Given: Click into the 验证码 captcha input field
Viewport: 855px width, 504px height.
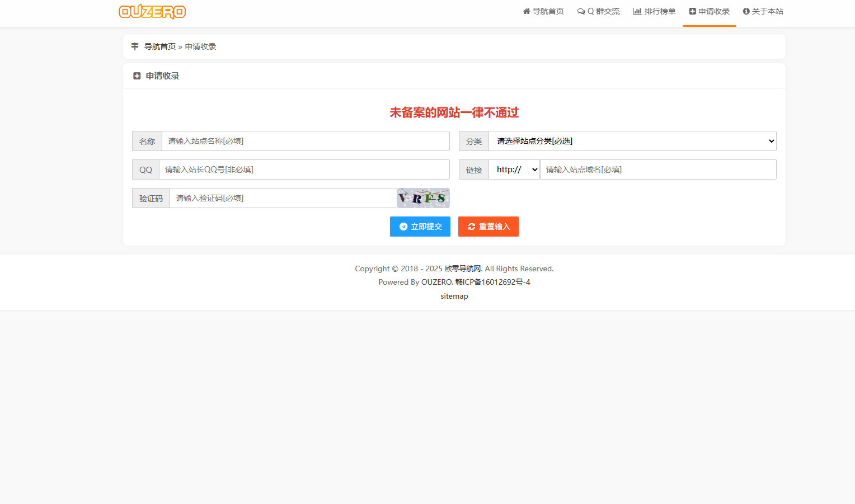Looking at the screenshot, I should pyautogui.click(x=283, y=198).
